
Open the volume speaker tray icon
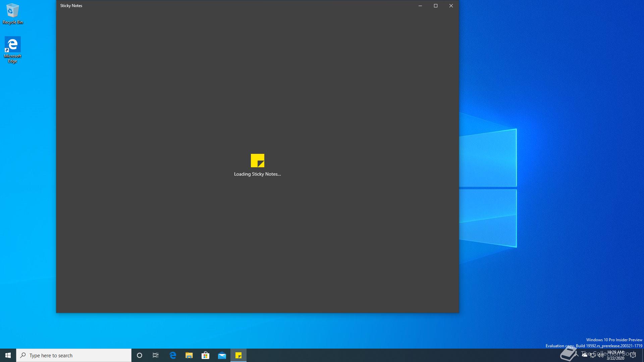coord(601,355)
